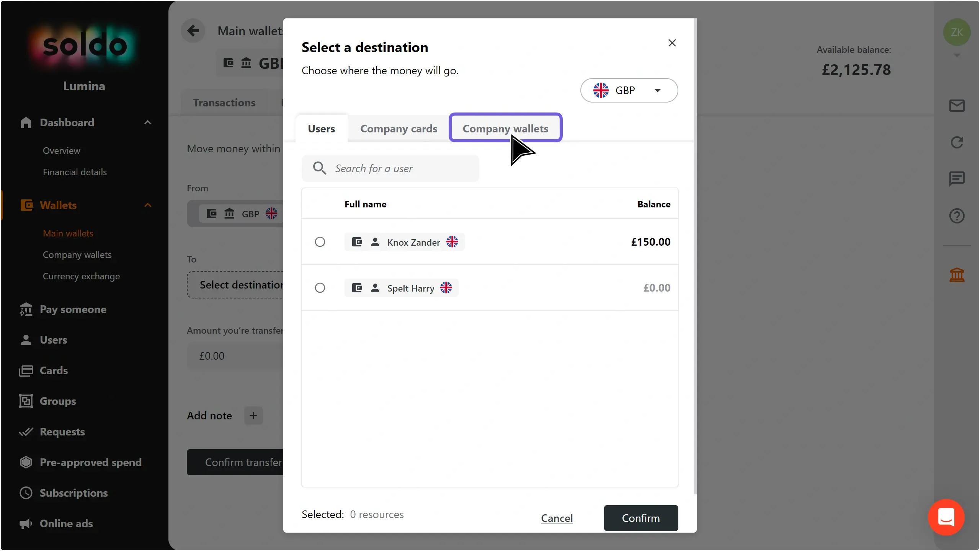980x551 pixels.
Task: Click the plus icon beside Add note
Action: [x=253, y=416]
